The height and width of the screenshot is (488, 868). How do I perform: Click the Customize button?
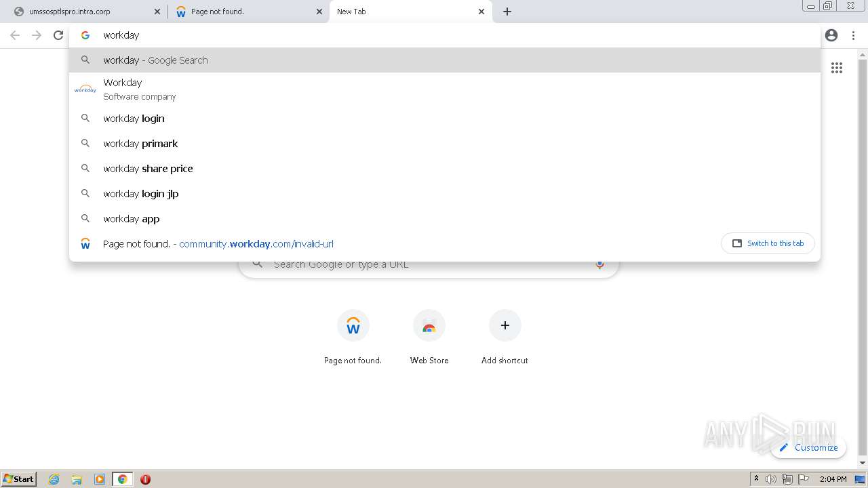[x=808, y=447]
